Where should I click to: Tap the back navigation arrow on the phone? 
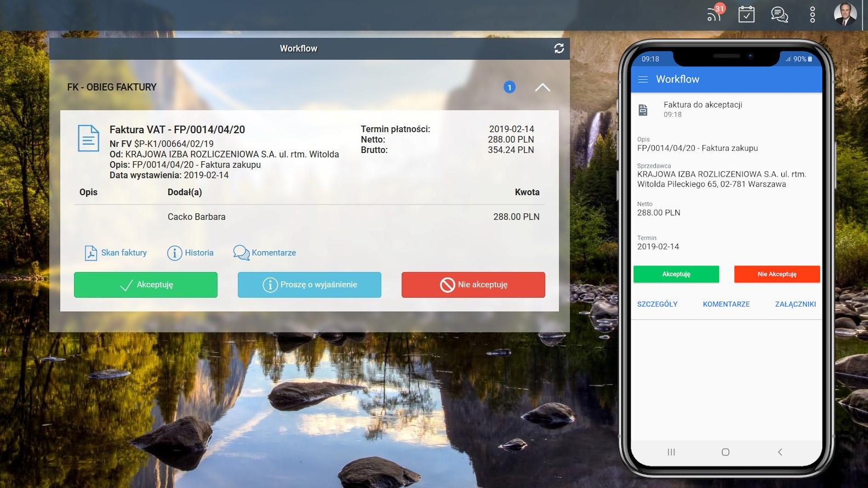780,452
